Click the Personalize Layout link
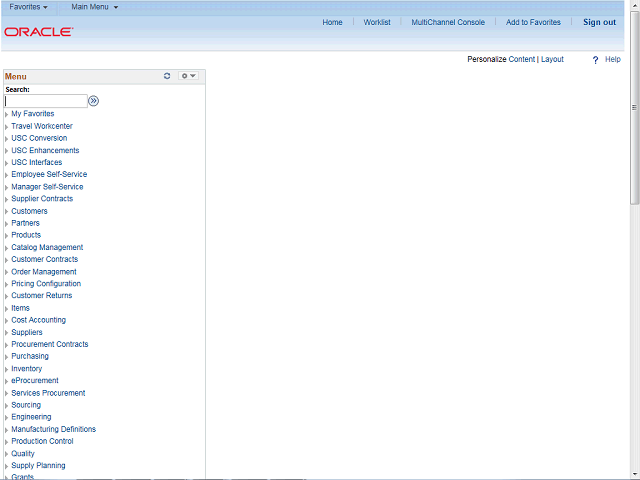640x480 pixels. coord(552,59)
